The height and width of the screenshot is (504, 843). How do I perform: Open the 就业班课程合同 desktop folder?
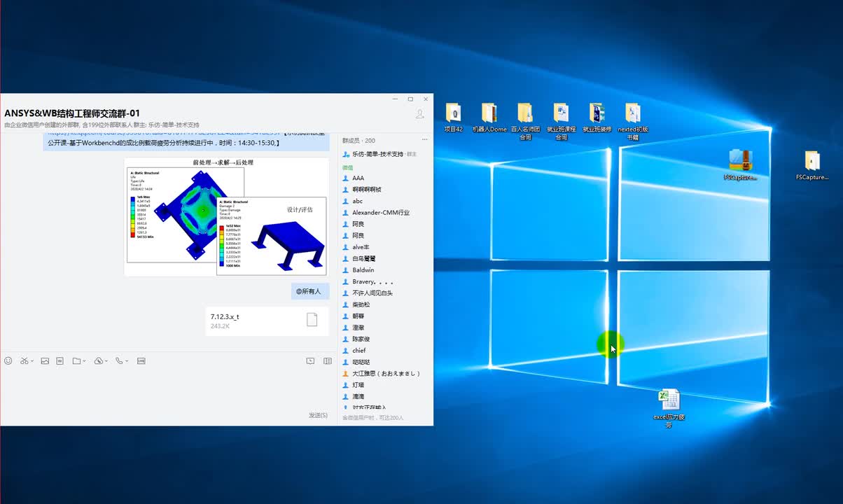click(561, 122)
